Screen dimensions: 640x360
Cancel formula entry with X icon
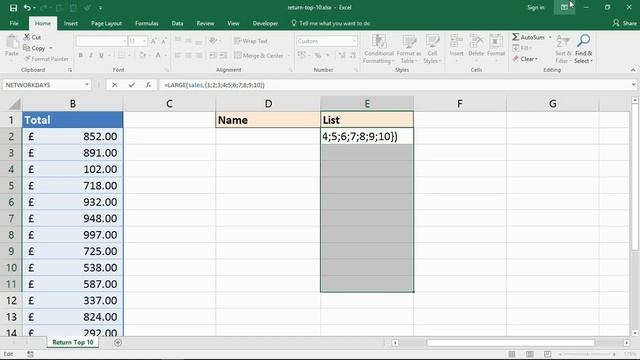pos(115,85)
